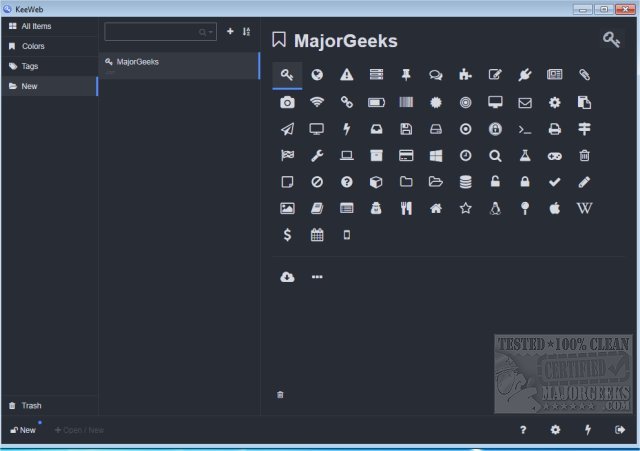Screen dimensions: 640x451
Task: Open the sort order options
Action: pyautogui.click(x=246, y=31)
